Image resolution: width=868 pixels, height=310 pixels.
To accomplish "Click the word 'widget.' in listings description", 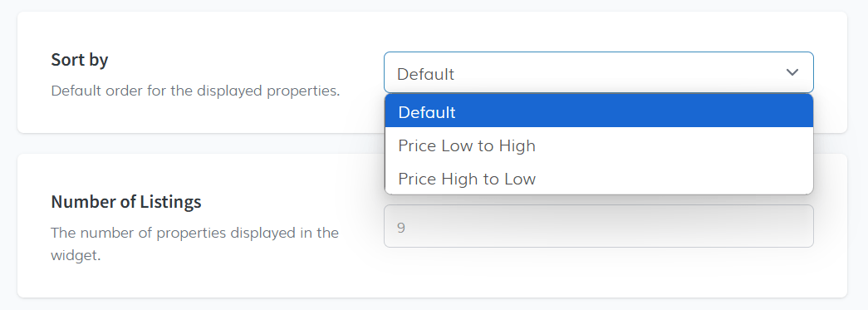I will [x=76, y=256].
